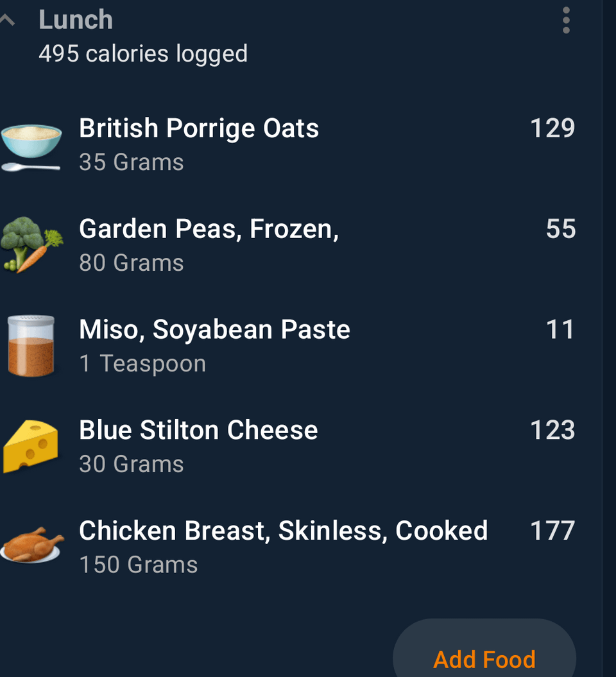The width and height of the screenshot is (616, 677).
Task: Click the 495 calories logged text
Action: point(143,54)
